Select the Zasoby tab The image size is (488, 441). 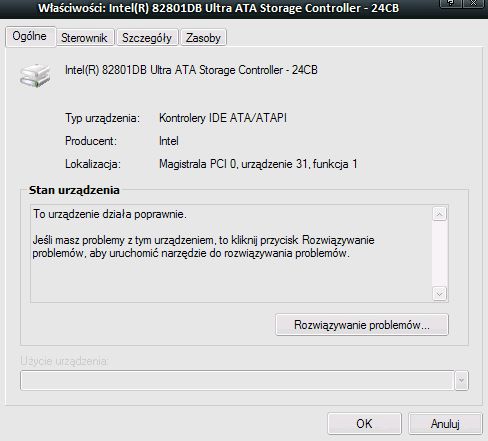[x=203, y=37]
